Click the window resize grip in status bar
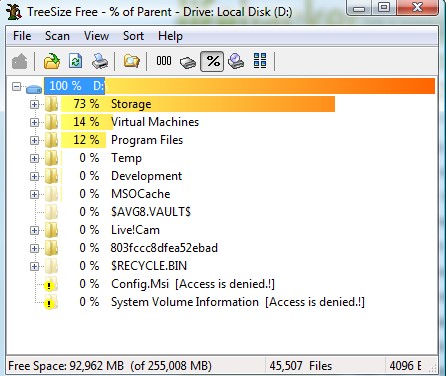 [433, 368]
